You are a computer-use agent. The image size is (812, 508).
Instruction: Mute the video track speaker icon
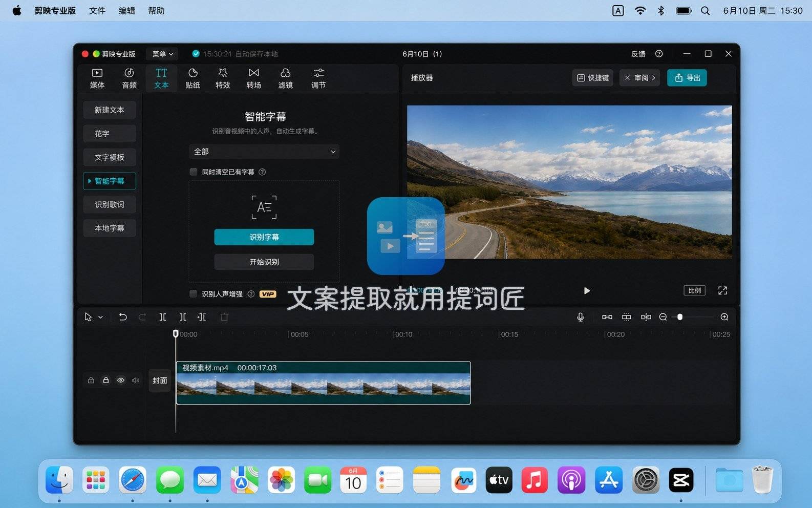(136, 380)
